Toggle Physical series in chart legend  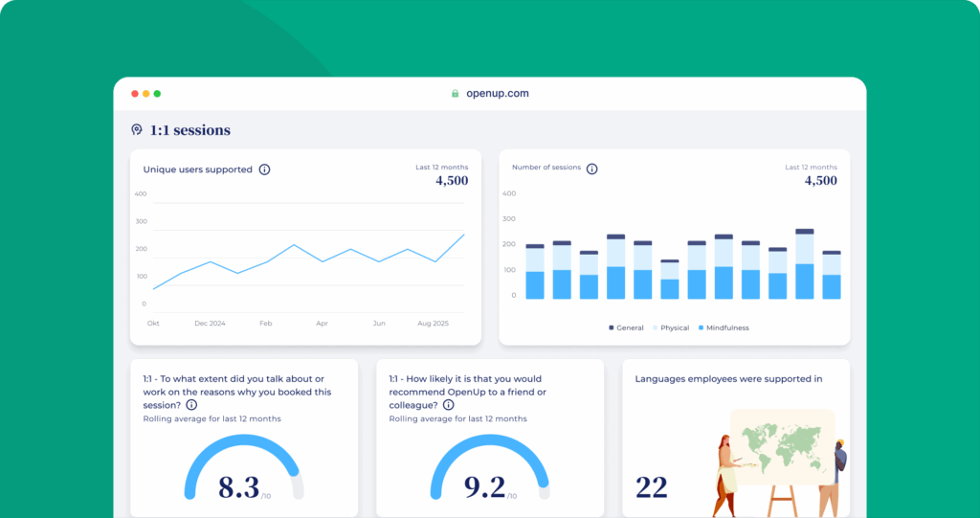[x=670, y=327]
